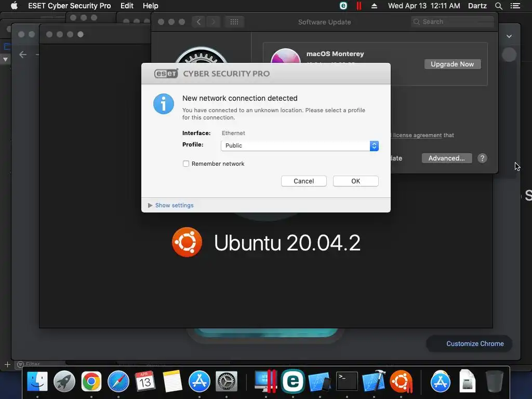Open Xcode from the Dock
The width and height of the screenshot is (532, 399).
(374, 381)
